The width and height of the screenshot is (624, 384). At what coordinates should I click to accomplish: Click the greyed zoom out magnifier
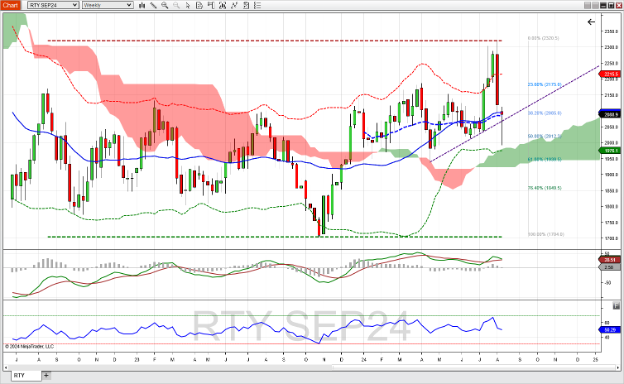point(176,5)
